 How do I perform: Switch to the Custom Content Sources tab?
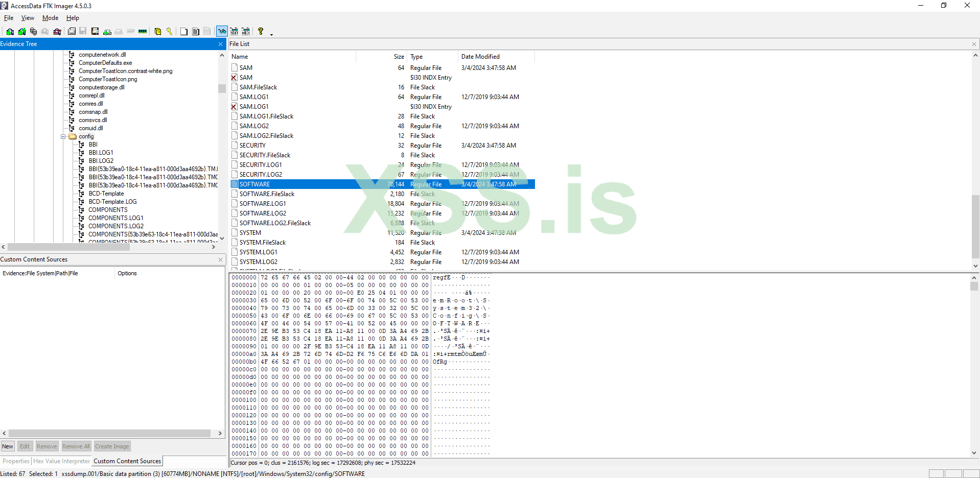click(127, 461)
